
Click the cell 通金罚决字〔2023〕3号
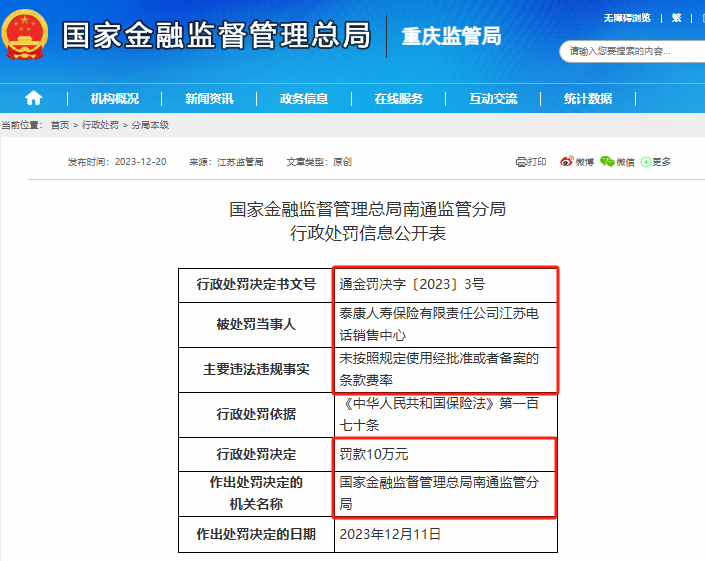click(446, 285)
